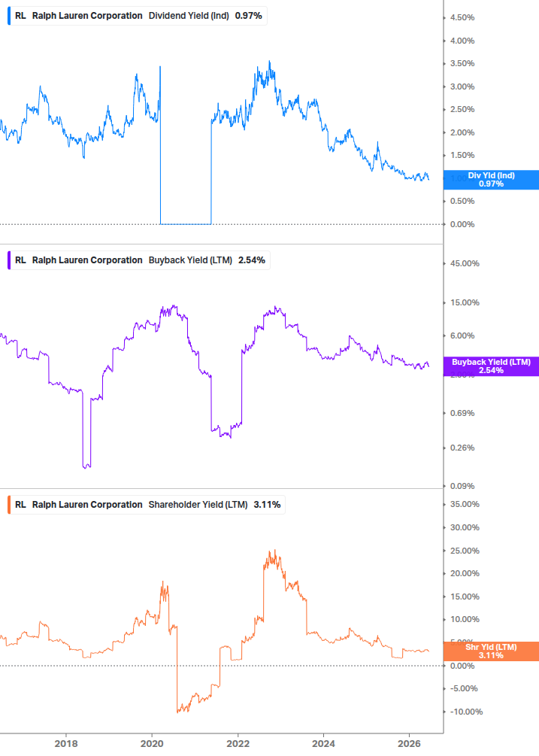Click the purple Buyback Yield (LTM) 2.54% axis tag
Screen dimensions: 539x756
(491, 366)
